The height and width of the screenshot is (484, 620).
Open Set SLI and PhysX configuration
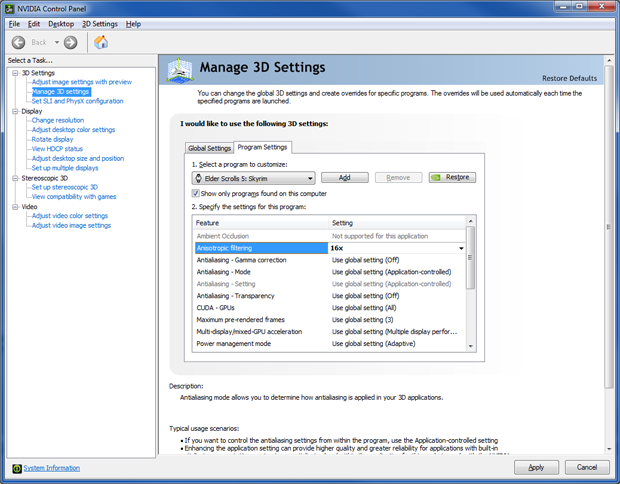78,101
